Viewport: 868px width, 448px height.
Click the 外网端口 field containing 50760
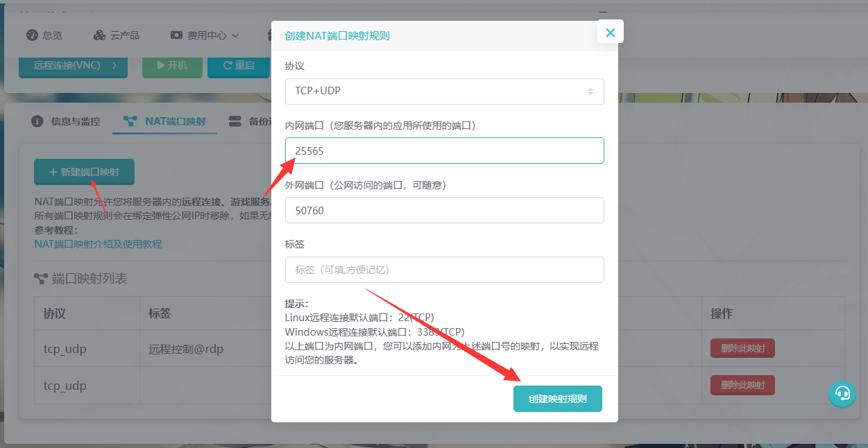[x=444, y=210]
